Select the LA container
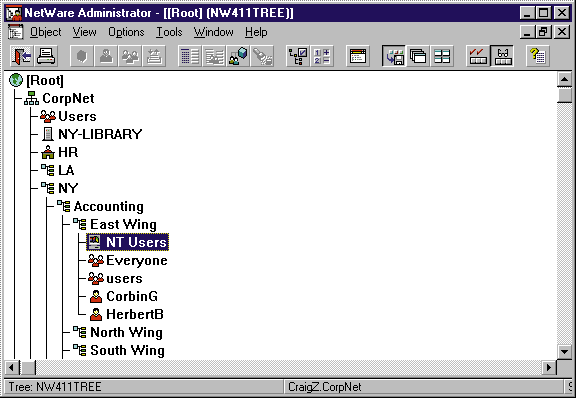Screen dimensions: 576x398 [57, 170]
